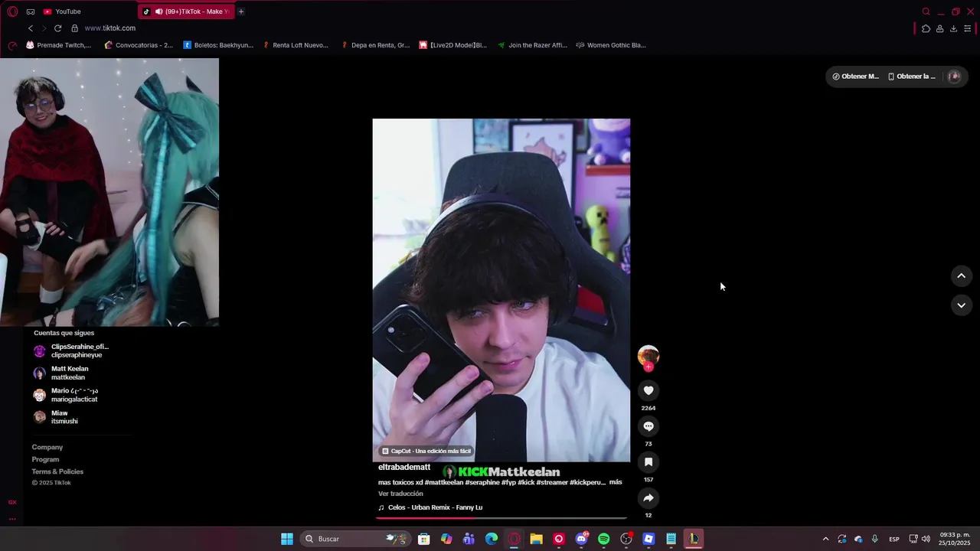Go back to the previous page
The width and height of the screenshot is (980, 551).
pos(31,28)
